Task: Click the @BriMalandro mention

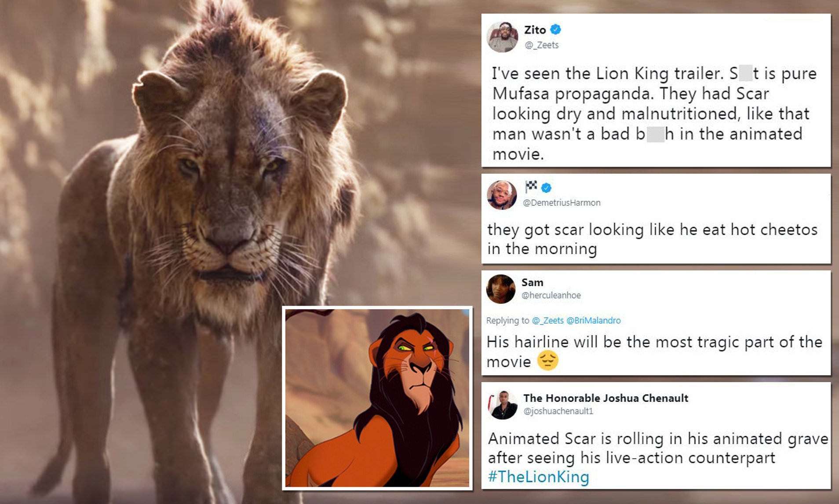Action: (x=593, y=321)
